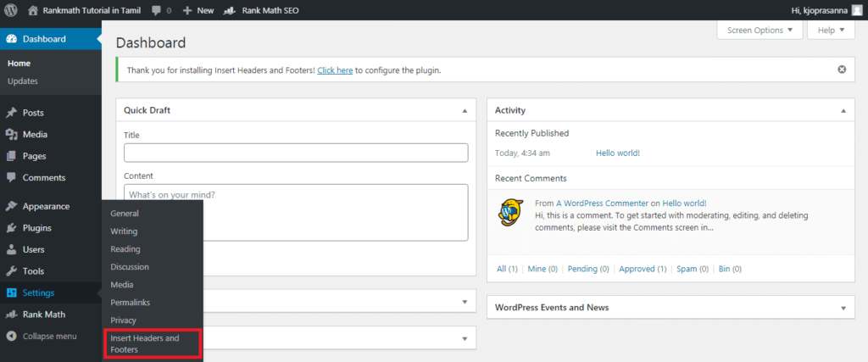
Task: Click the Appearance paintbrush icon
Action: pos(11,207)
